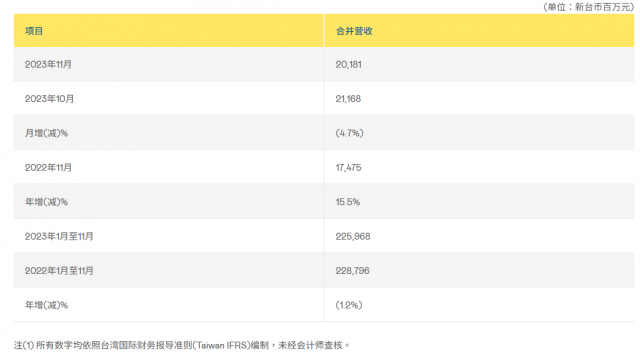This screenshot has width=640, height=360.
Task: Select the 2022年1月至11月 row label
Action: pyautogui.click(x=59, y=271)
